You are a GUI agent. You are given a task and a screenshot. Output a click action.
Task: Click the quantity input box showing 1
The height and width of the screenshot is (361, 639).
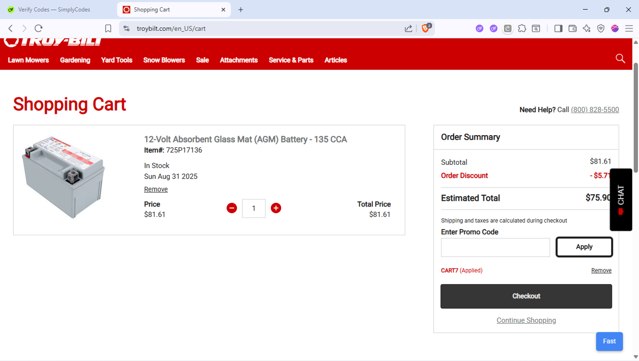[253, 208]
